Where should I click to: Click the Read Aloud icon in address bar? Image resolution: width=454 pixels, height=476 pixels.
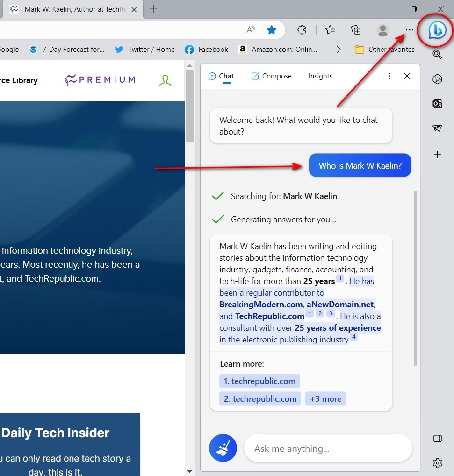click(x=251, y=30)
